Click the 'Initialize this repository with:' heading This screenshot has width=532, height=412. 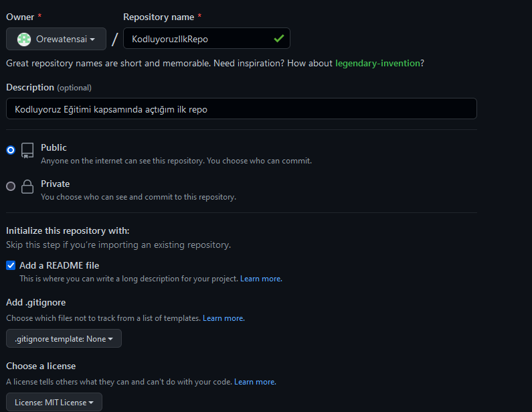coord(68,230)
